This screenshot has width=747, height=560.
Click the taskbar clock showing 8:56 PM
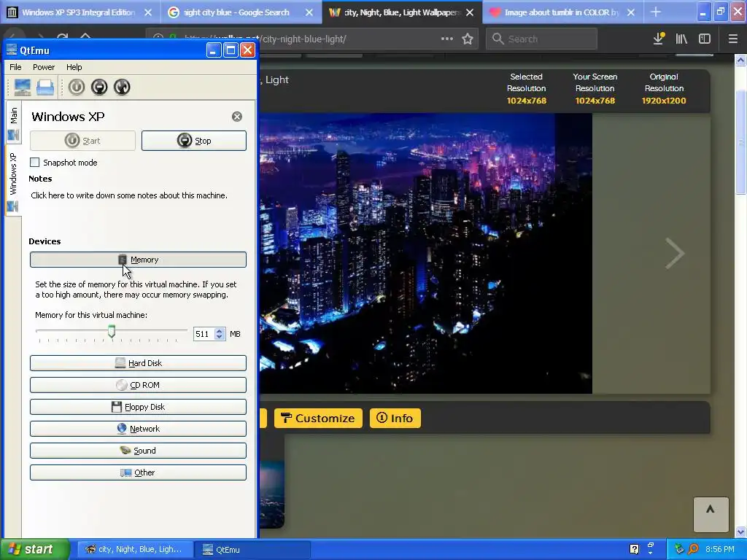tap(720, 549)
